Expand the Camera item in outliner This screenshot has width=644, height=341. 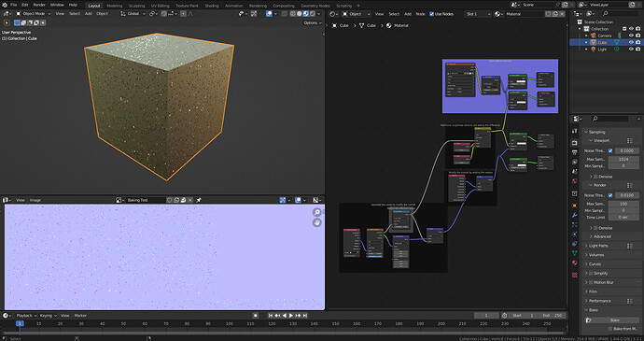[x=586, y=36]
